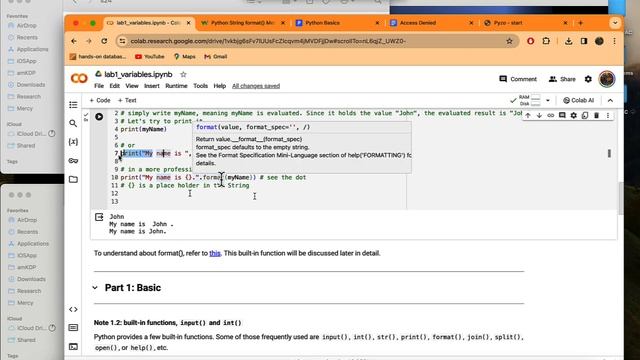The image size is (640, 360).
Task: Collapse the Part 1: Basic section
Action: pyautogui.click(x=95, y=288)
